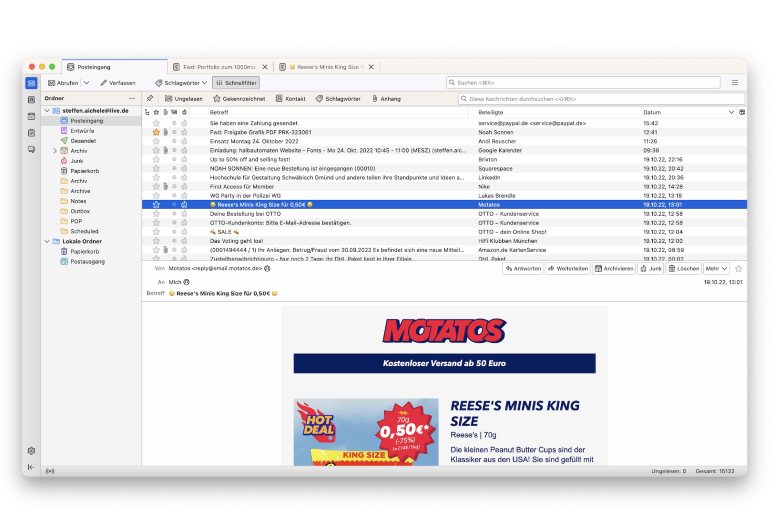
Task: Open folder pane options three dots
Action: tap(132, 98)
